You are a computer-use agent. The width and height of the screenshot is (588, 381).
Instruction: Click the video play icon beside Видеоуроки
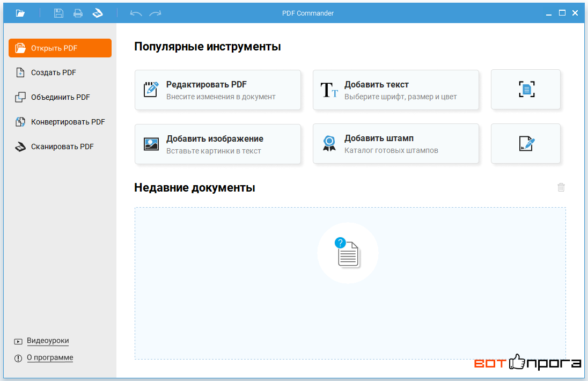tap(18, 341)
